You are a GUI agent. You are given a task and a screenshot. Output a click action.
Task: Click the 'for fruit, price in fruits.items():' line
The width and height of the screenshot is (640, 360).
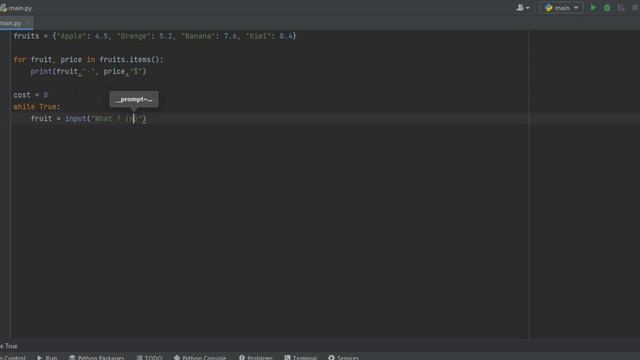[x=88, y=60]
